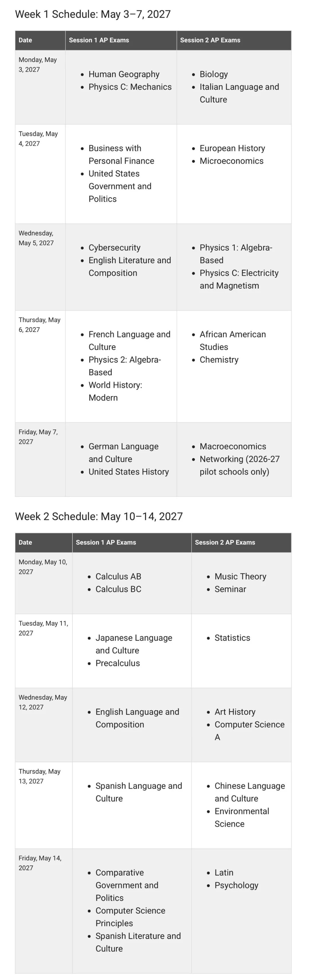This screenshot has height=980, width=309.
Task: Click the Biology exam item
Action: click(214, 74)
